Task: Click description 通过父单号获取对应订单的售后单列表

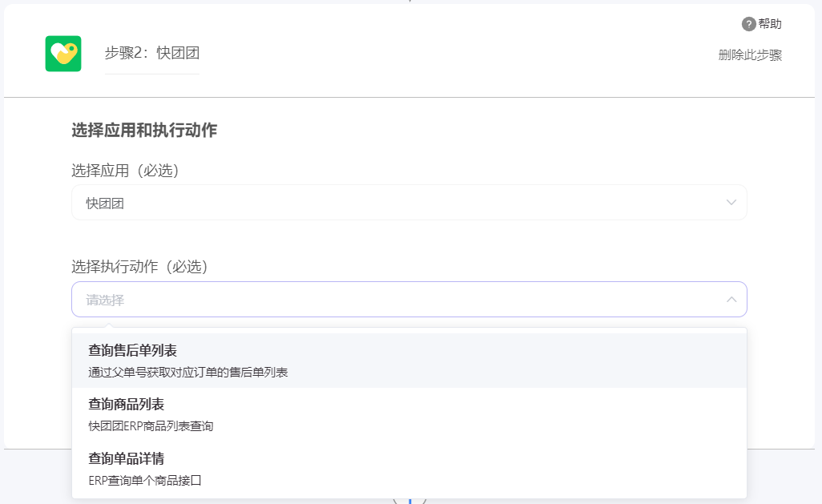Action: tap(187, 373)
